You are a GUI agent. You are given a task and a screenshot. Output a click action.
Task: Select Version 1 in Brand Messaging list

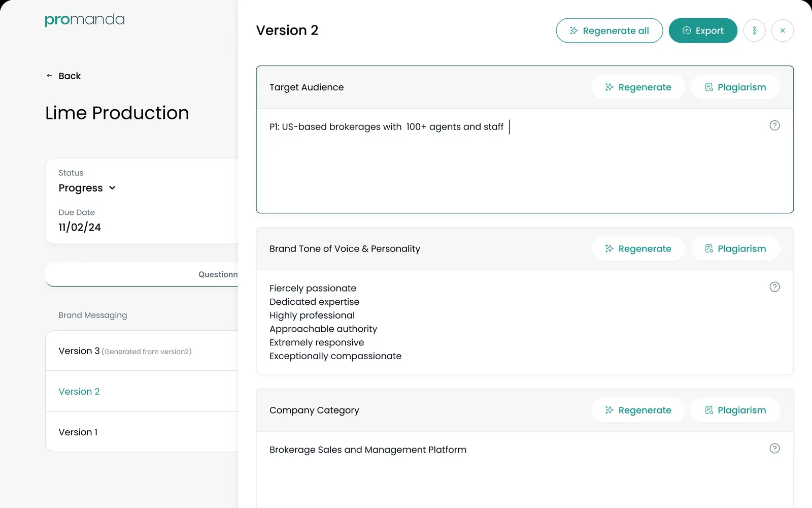coord(142,432)
